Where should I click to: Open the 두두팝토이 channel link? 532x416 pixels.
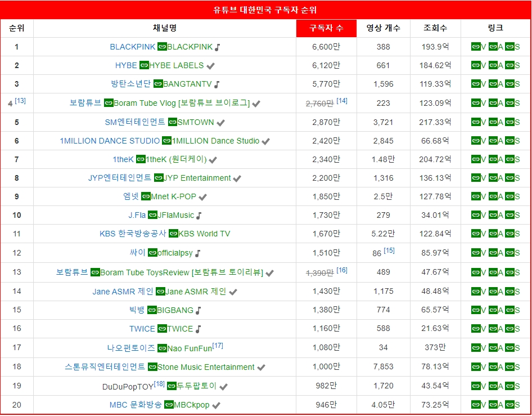(197, 386)
